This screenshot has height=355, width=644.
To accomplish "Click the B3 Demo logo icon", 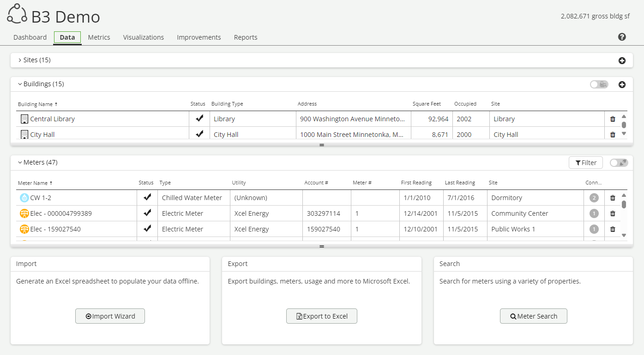I will tap(17, 14).
